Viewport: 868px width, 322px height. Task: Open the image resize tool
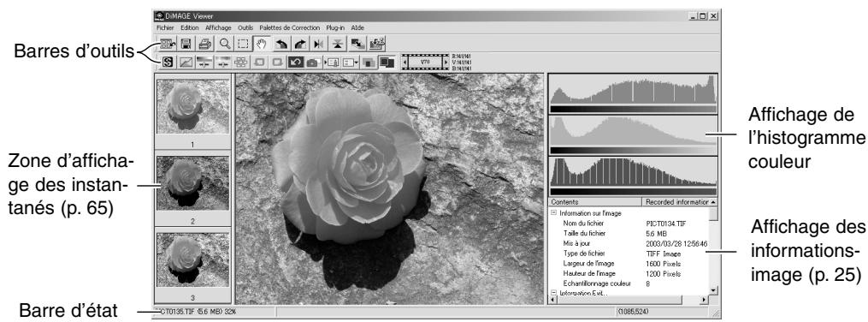pyautogui.click(x=357, y=43)
